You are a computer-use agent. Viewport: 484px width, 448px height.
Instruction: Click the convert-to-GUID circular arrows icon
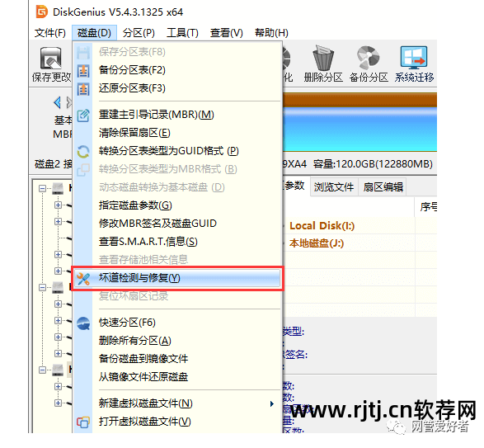tap(83, 152)
